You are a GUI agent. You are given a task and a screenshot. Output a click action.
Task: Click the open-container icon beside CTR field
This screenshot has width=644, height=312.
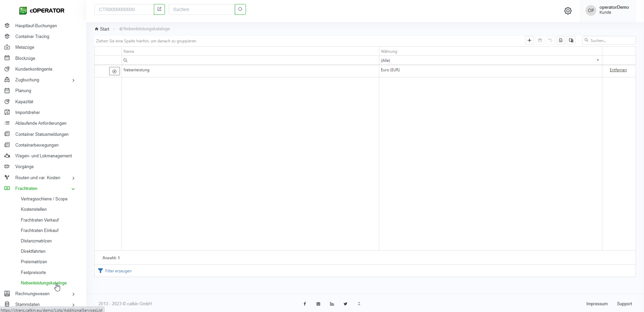[x=159, y=9]
